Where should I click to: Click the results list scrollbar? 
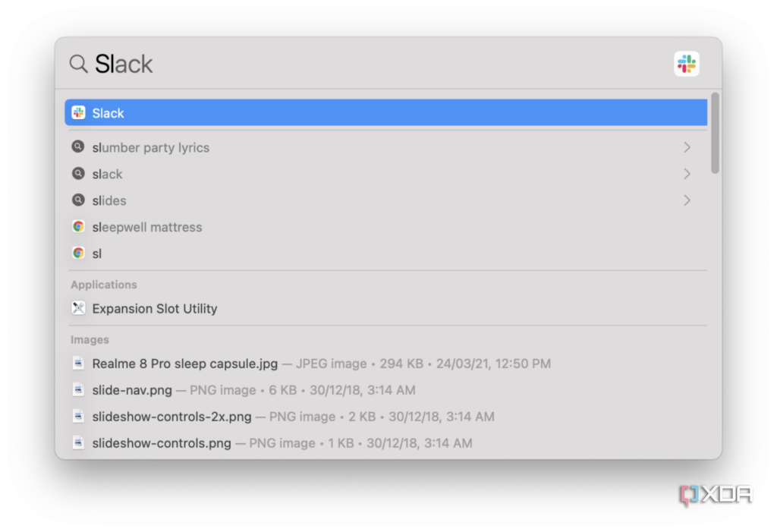[715, 133]
